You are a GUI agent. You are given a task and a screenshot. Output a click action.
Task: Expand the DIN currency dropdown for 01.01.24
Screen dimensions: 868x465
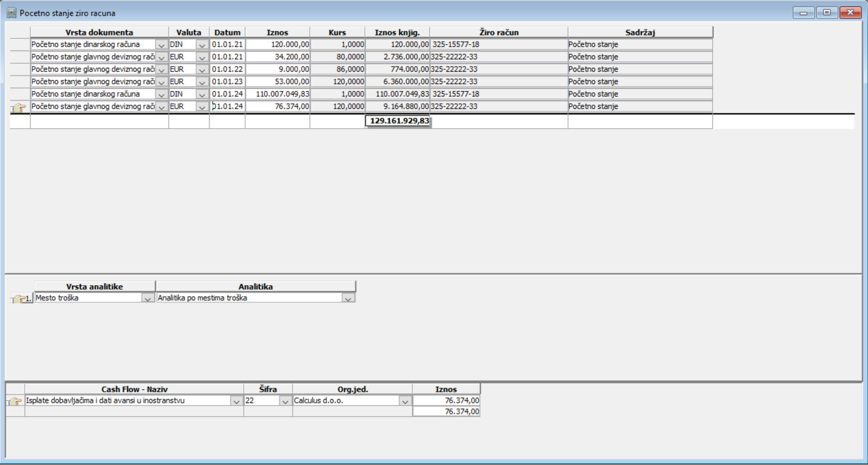(202, 94)
